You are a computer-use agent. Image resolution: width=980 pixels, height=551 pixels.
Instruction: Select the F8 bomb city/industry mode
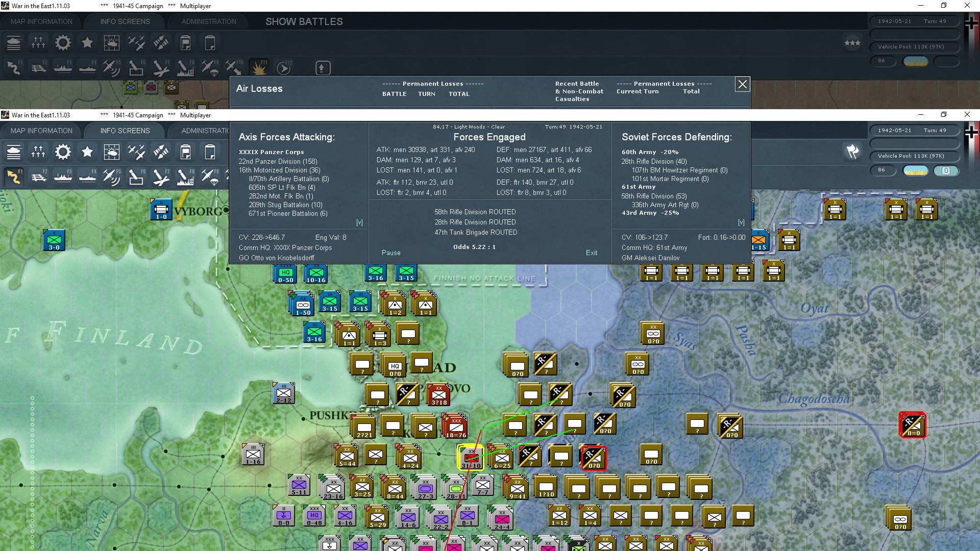click(185, 177)
